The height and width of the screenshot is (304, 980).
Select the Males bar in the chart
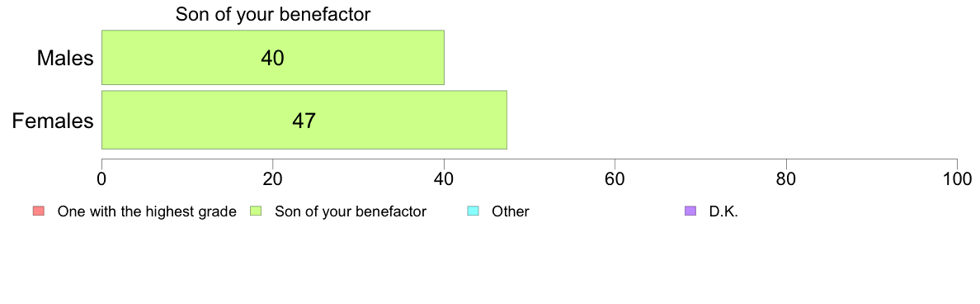click(272, 58)
